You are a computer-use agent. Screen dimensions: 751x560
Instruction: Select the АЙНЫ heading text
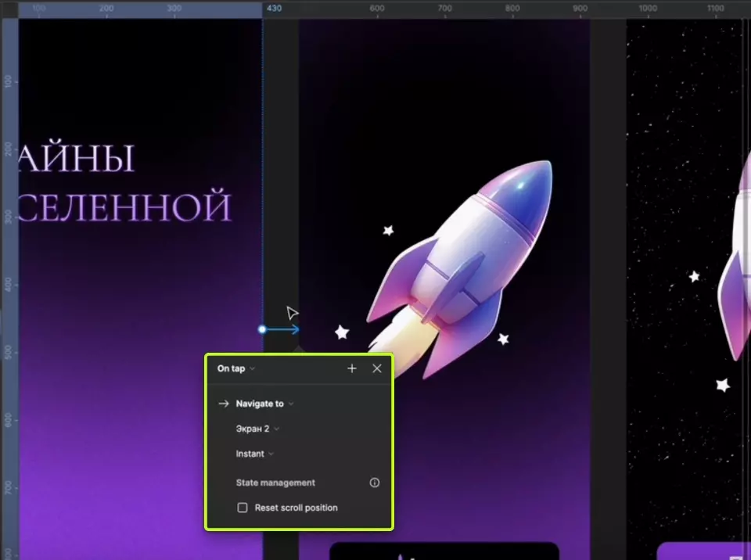77,158
